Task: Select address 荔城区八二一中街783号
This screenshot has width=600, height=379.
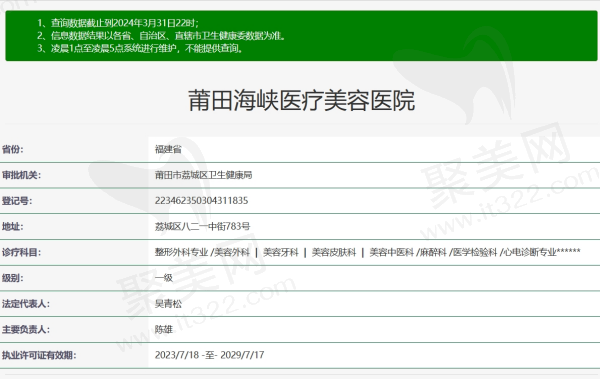Action: coord(202,227)
